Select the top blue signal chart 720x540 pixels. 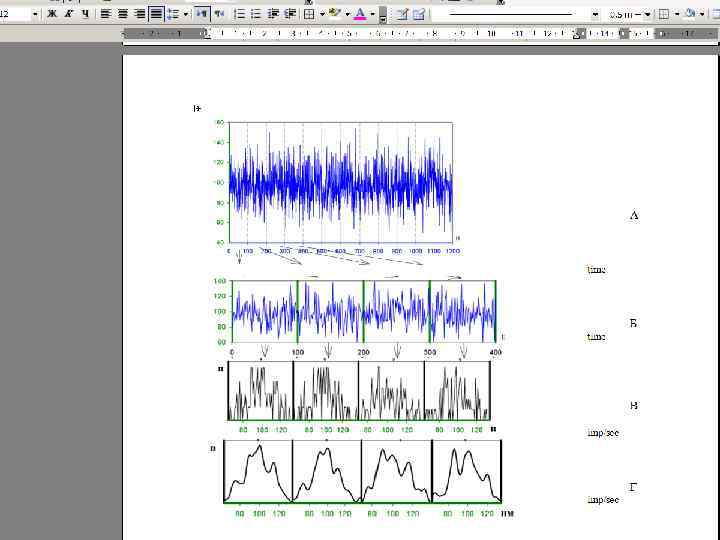point(340,182)
